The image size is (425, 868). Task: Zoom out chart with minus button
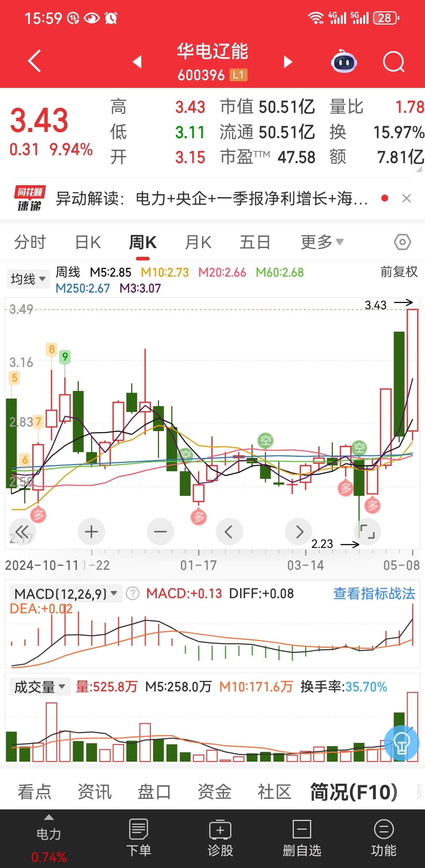click(x=160, y=532)
